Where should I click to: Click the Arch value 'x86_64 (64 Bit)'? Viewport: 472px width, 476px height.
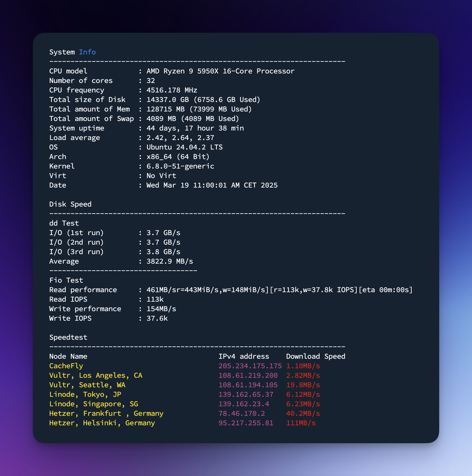click(x=178, y=157)
